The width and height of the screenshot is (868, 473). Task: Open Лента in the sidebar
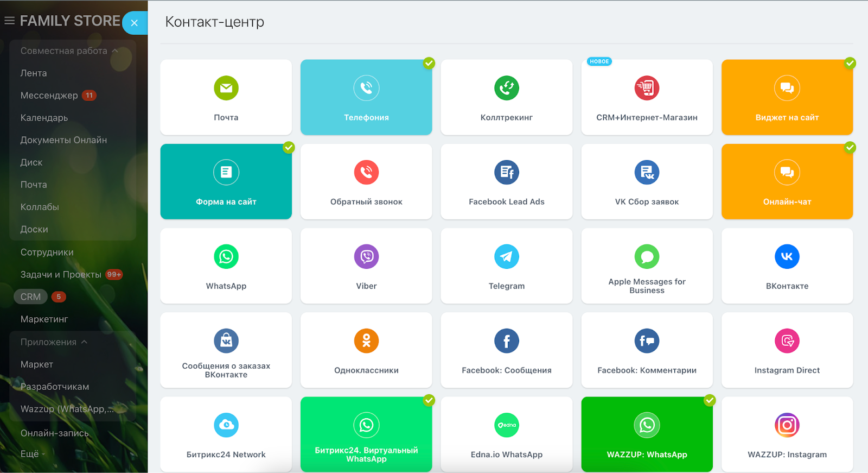[34, 73]
